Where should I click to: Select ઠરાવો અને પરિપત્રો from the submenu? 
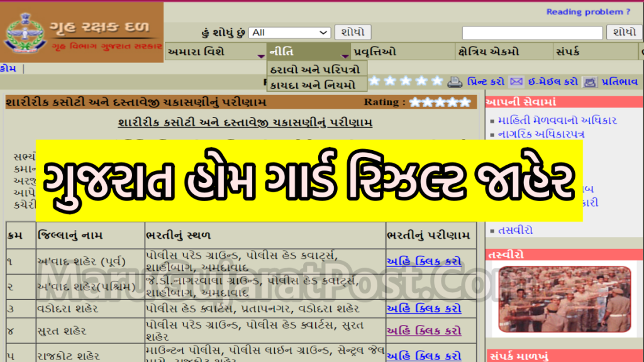click(x=315, y=69)
